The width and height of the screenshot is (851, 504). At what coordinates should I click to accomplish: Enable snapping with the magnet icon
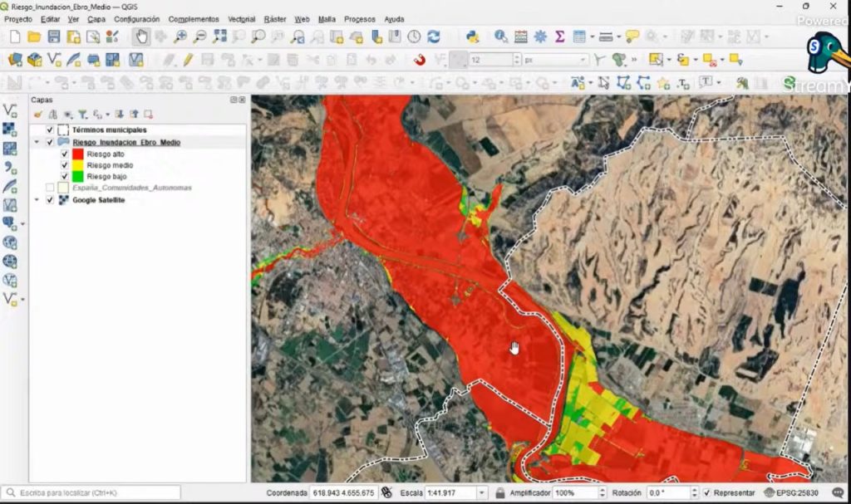click(419, 60)
